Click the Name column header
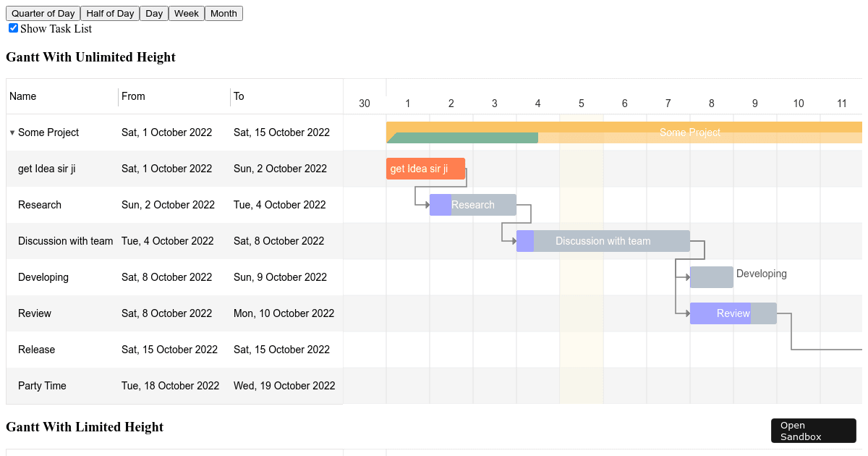The height and width of the screenshot is (456, 868). click(22, 96)
